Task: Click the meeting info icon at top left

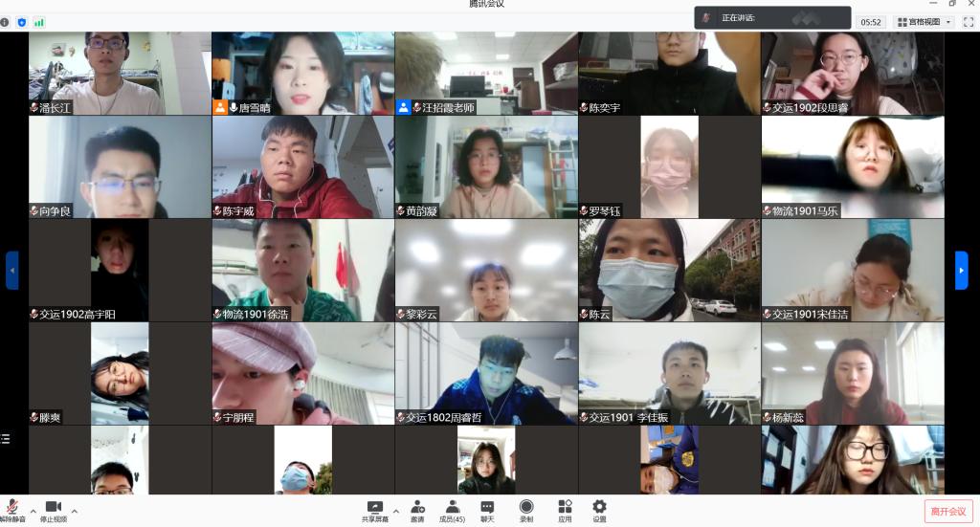Action: [x=6, y=21]
